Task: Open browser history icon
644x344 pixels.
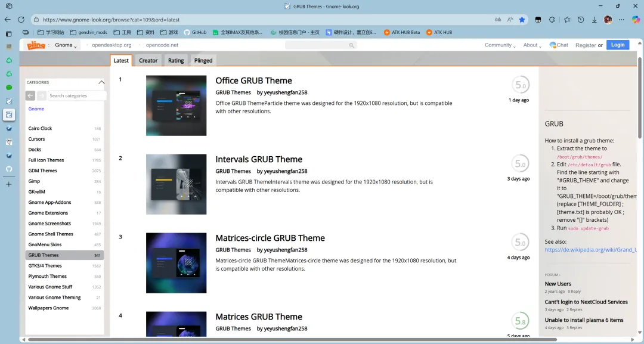Action: tap(581, 19)
